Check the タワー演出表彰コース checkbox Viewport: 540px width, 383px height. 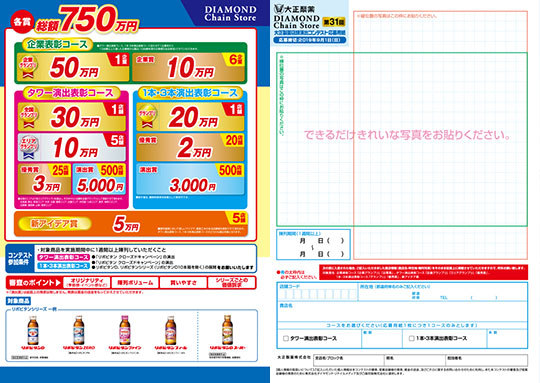pos(285,339)
